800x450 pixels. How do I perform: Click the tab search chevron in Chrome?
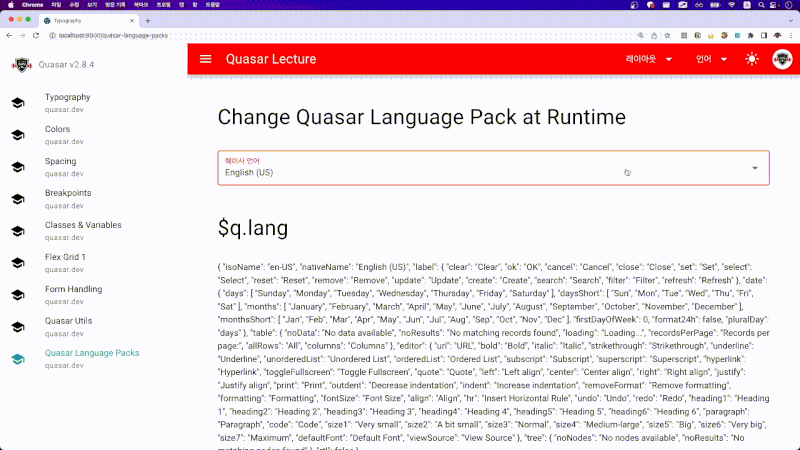click(791, 21)
